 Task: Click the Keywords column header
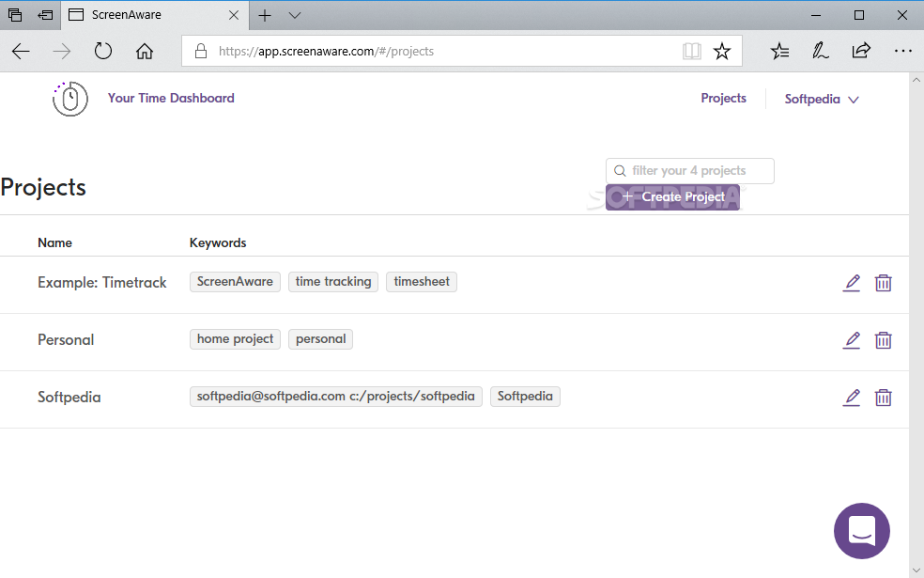tap(218, 243)
